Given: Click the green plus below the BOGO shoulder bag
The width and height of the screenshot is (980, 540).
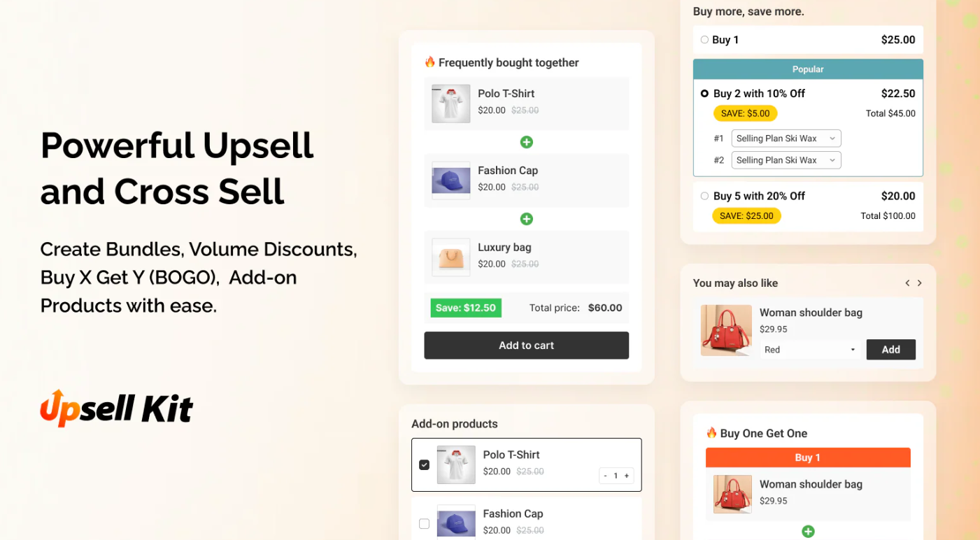Looking at the screenshot, I should point(808,532).
